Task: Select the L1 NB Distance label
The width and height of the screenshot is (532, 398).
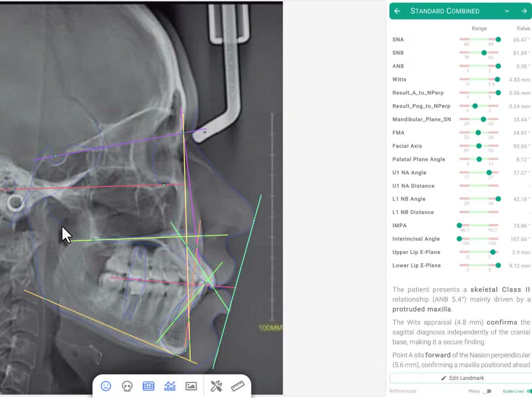Action: coord(413,212)
